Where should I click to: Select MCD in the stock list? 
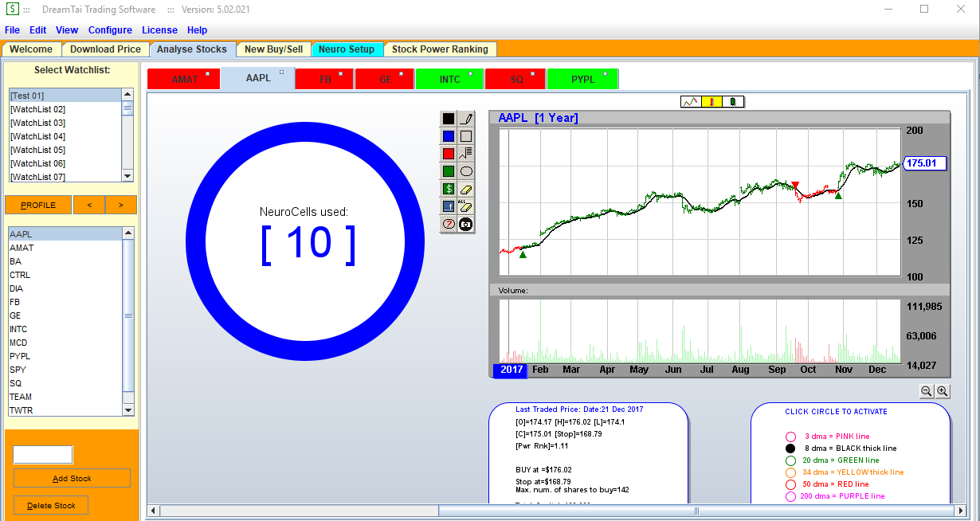[65, 343]
